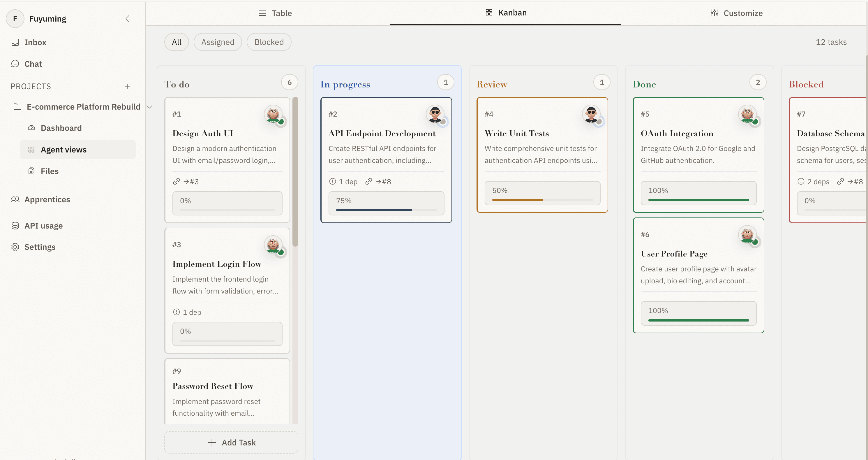Open the Customize tab
The height and width of the screenshot is (460, 868).
point(737,13)
